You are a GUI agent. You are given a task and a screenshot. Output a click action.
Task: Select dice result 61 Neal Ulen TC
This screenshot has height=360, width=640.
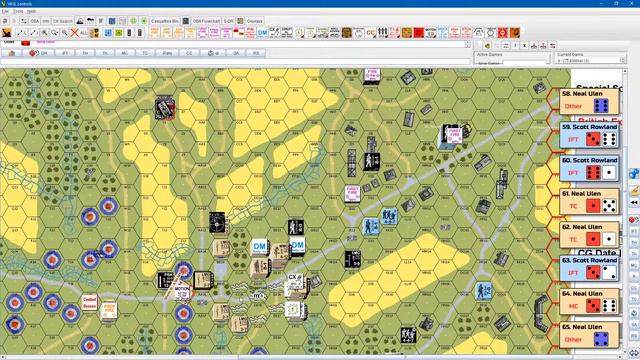pyautogui.click(x=589, y=202)
